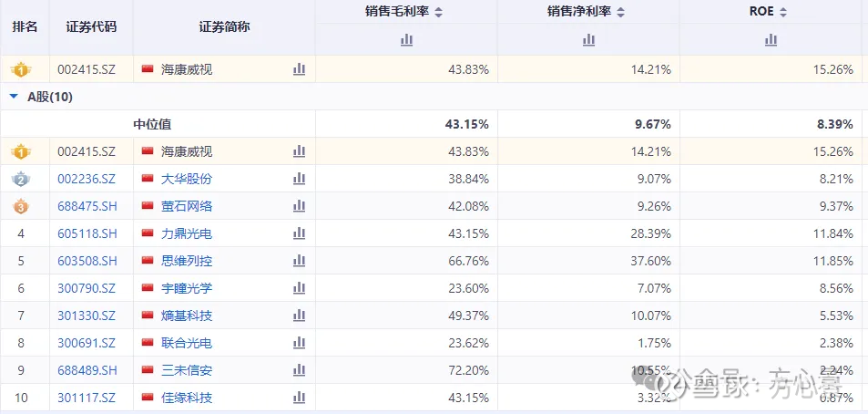The image size is (868, 414).
Task: Open chart icon for 萤石网络 row
Action: 300,205
